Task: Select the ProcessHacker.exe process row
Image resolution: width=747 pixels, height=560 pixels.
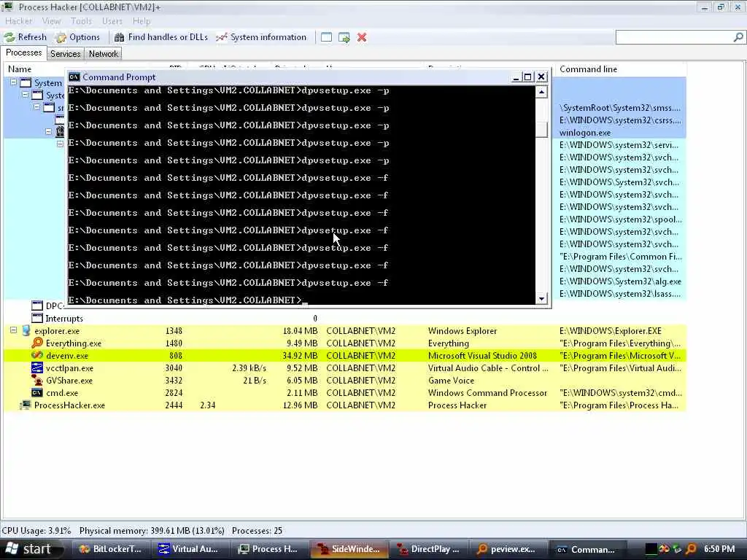Action: pos(345,405)
